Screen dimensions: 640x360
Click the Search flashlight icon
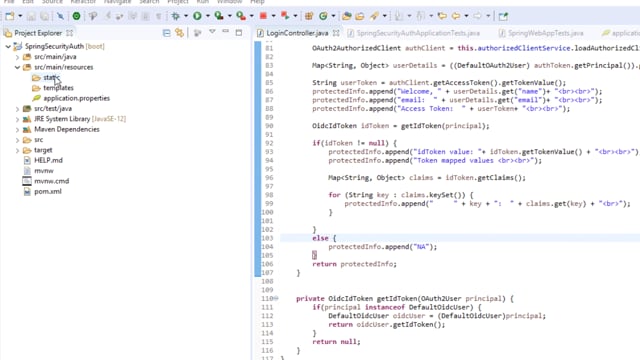374,16
